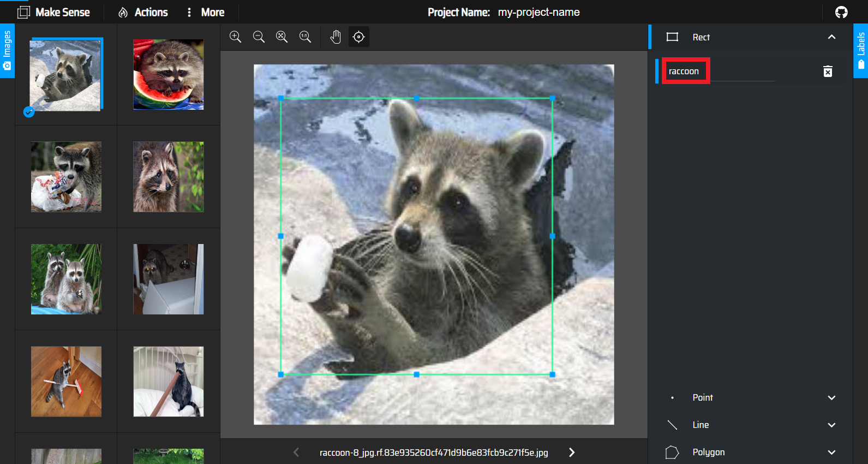
Task: Open the Images side tab
Action: (x=7, y=51)
